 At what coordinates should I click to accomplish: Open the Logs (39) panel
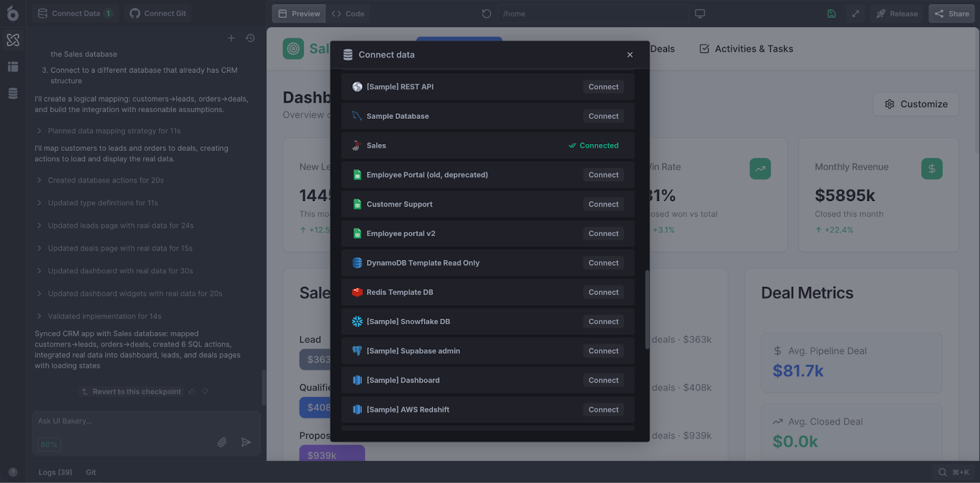(55, 472)
